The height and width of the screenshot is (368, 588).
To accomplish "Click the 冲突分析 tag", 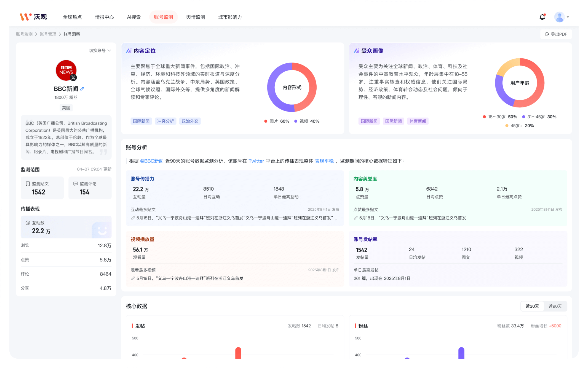I will [x=165, y=121].
